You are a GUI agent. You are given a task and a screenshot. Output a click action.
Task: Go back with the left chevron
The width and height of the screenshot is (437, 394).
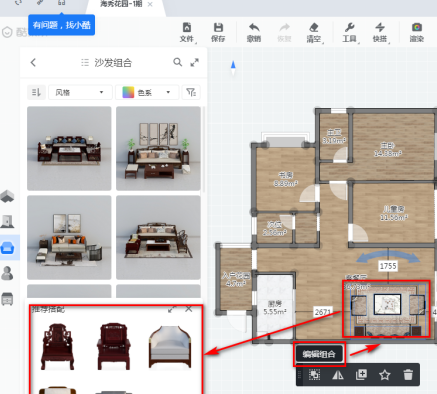(33, 62)
